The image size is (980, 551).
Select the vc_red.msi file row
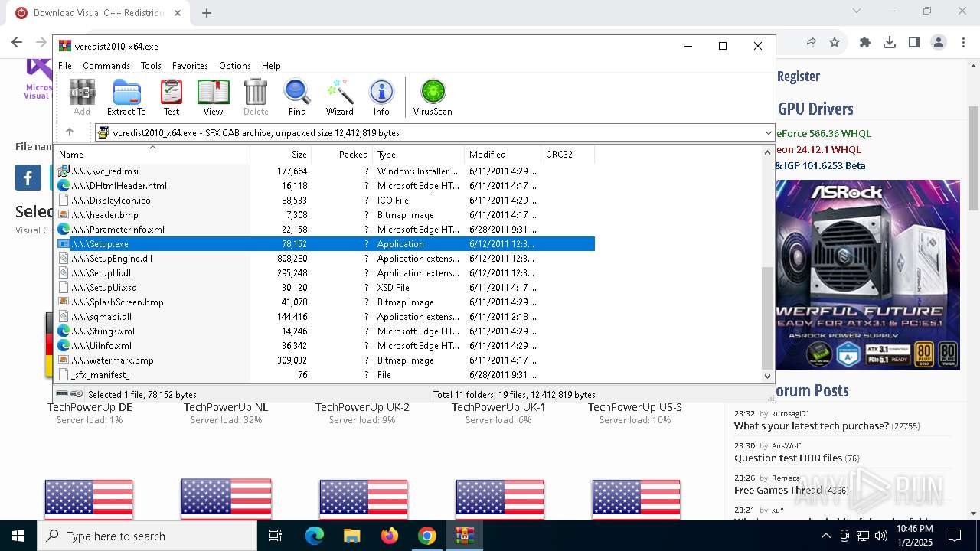pyautogui.click(x=325, y=171)
